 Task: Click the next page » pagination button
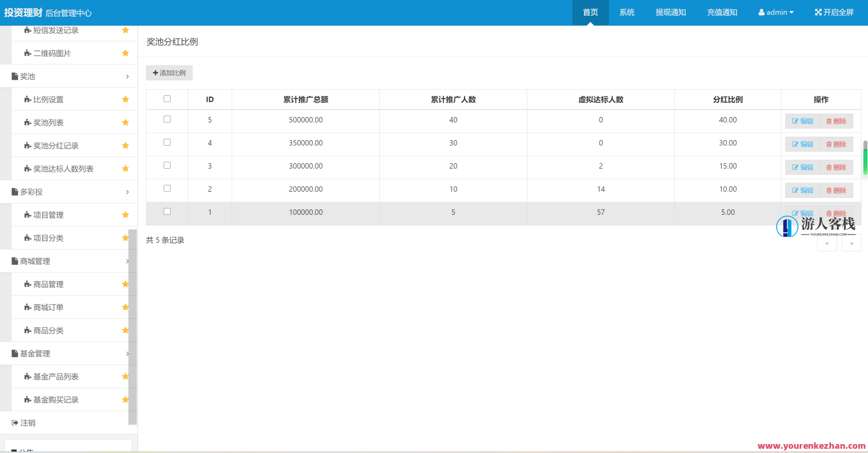click(851, 244)
